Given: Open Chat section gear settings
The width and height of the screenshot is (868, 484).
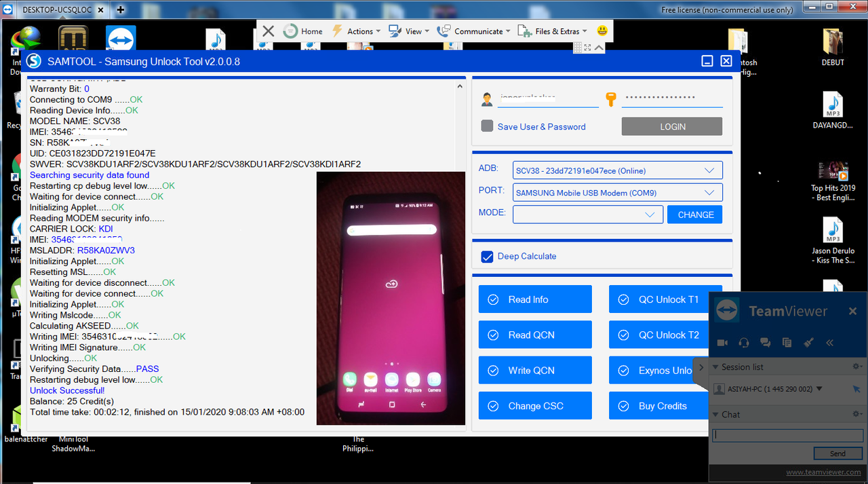Looking at the screenshot, I should pyautogui.click(x=858, y=415).
